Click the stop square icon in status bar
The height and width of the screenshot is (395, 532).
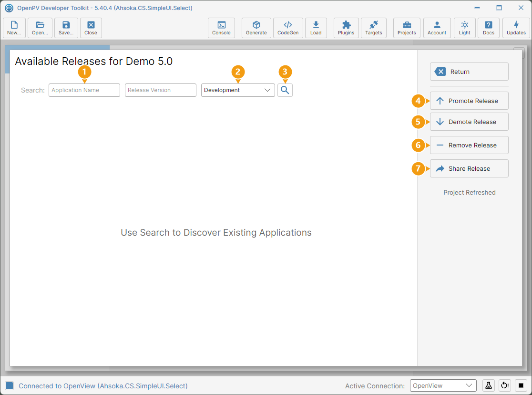tap(521, 385)
